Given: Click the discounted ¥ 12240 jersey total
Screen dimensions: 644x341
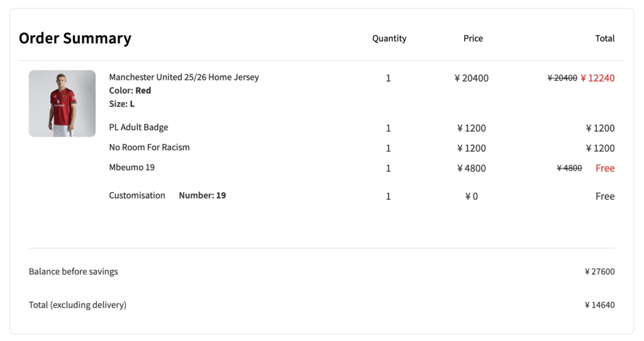Looking at the screenshot, I should pyautogui.click(x=597, y=78).
